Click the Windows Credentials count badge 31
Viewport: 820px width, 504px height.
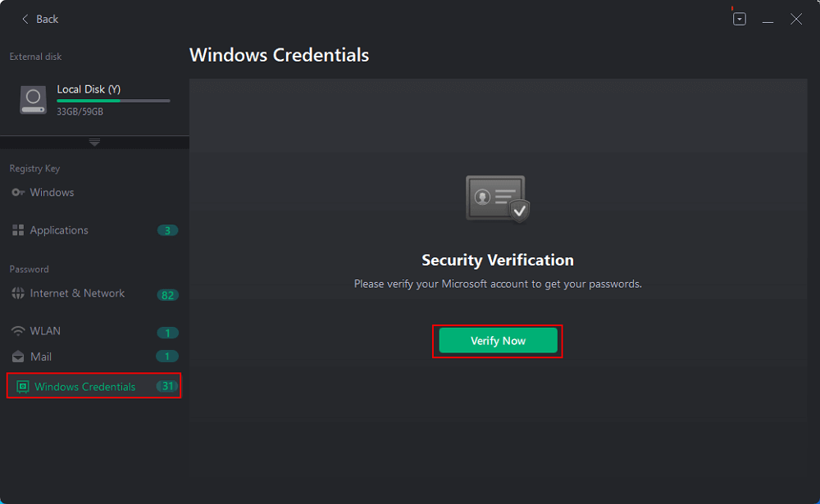coord(168,386)
